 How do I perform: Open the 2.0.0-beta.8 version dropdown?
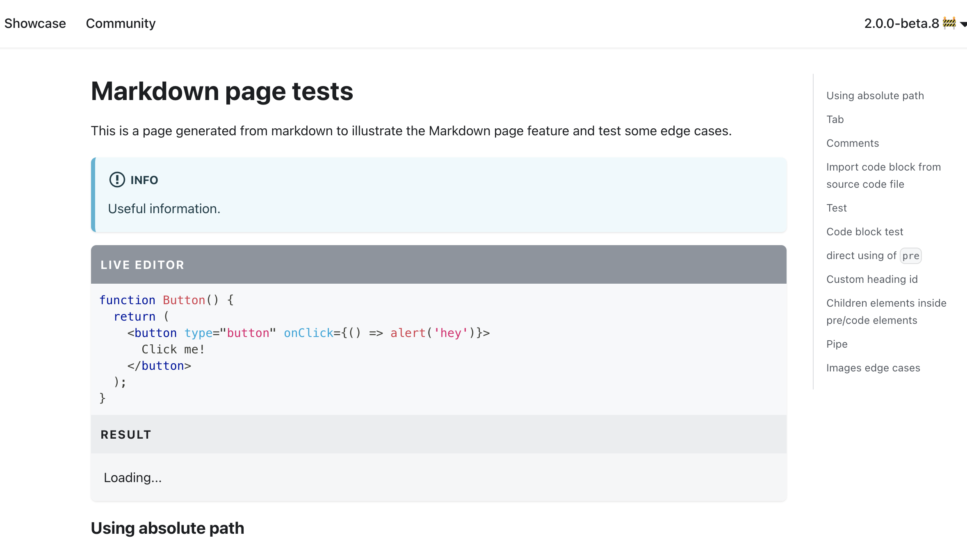tap(901, 23)
